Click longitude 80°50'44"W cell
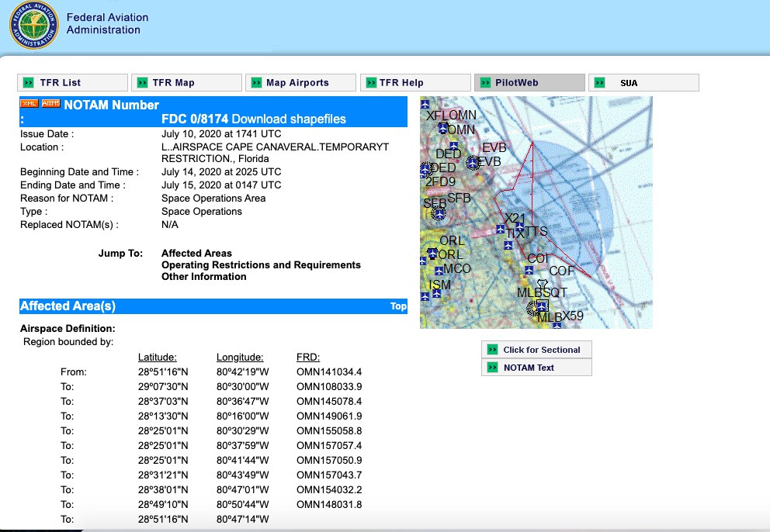Image resolution: width=770 pixels, height=532 pixels. coord(243,505)
